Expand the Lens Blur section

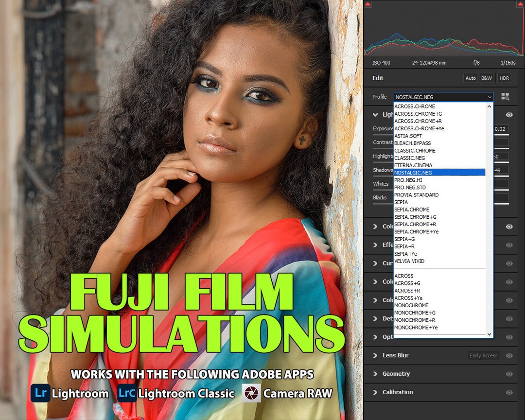(x=374, y=355)
